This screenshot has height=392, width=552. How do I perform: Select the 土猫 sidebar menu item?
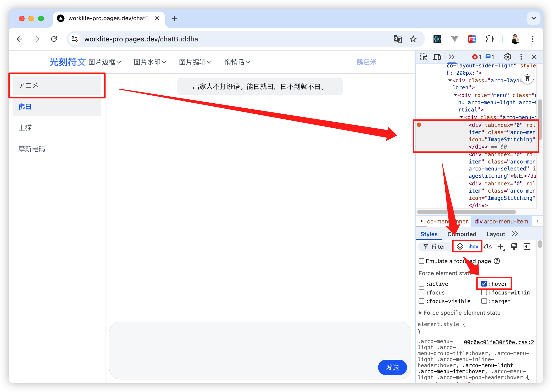pos(57,128)
